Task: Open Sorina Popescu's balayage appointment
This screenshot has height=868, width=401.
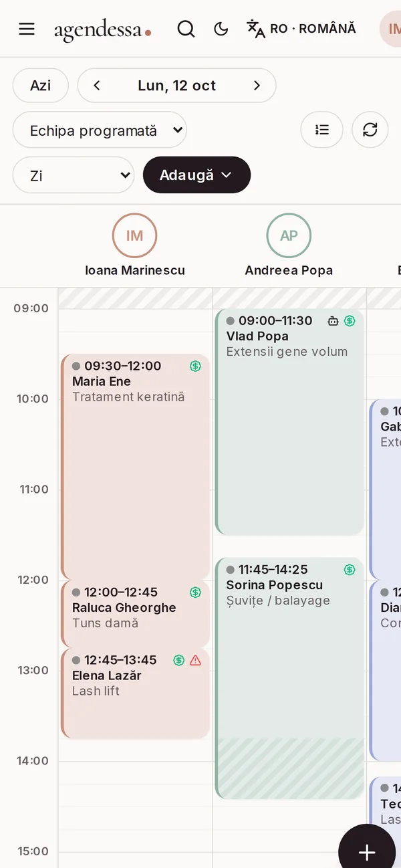Action: pos(289,678)
